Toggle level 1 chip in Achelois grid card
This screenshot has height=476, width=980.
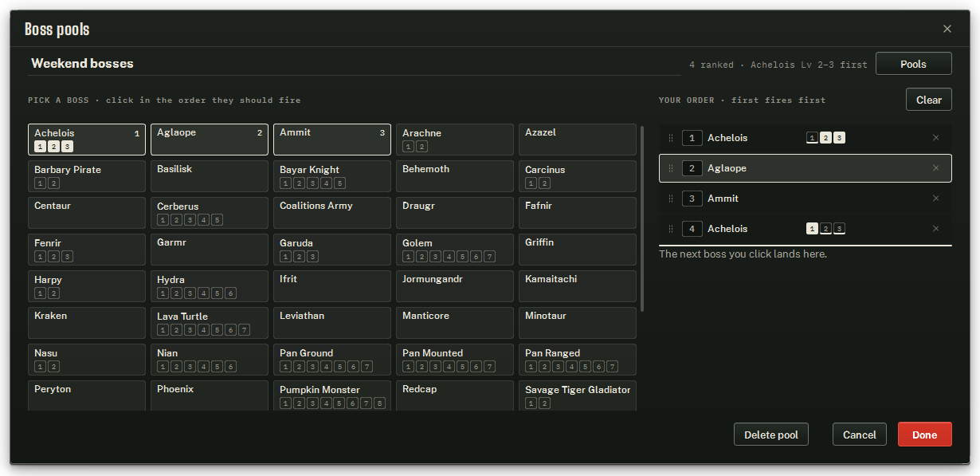coord(40,146)
